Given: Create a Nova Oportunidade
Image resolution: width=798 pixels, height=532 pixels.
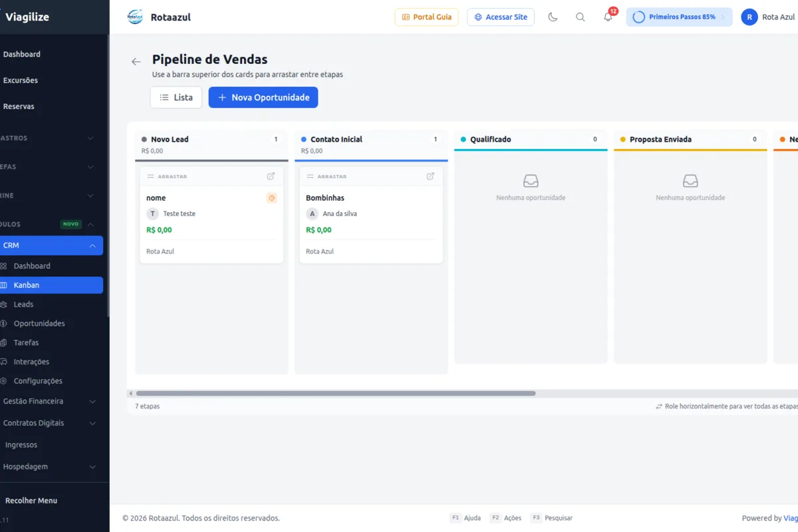Looking at the screenshot, I should click(x=263, y=97).
